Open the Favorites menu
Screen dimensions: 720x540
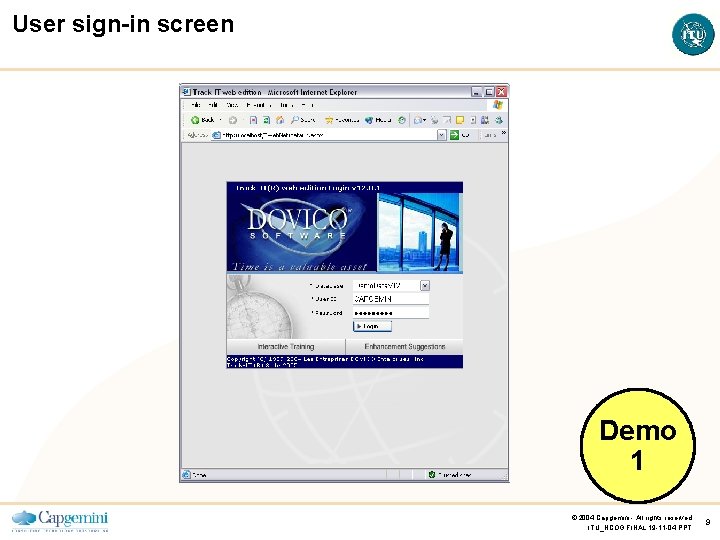tap(257, 105)
